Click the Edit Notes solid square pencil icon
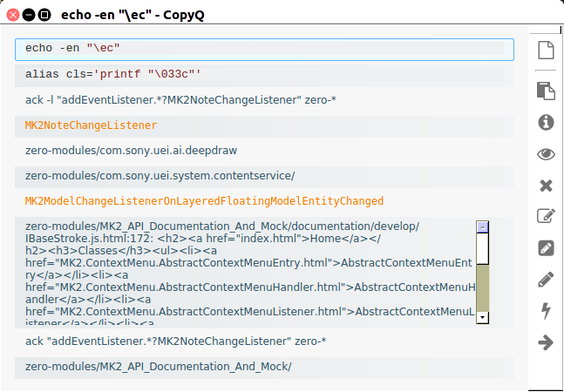 547,248
